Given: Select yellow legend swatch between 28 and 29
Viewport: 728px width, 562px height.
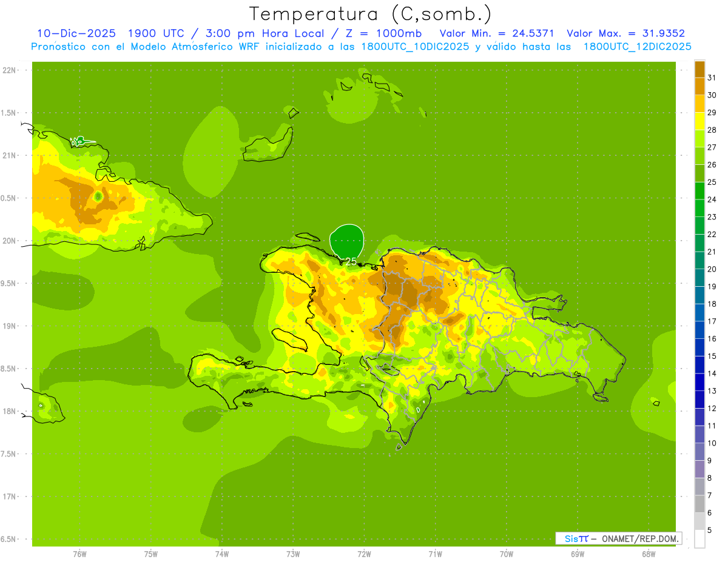Looking at the screenshot, I should coord(699,121).
